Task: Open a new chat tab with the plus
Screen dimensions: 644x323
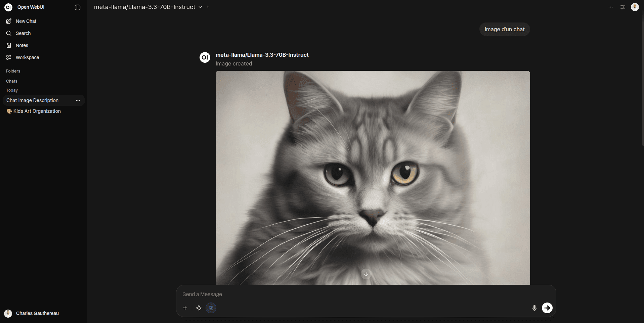Action: click(x=208, y=7)
